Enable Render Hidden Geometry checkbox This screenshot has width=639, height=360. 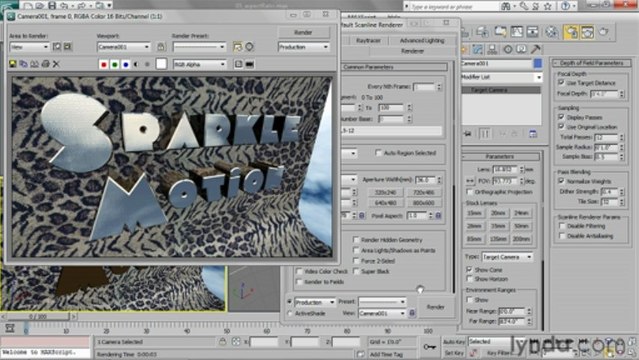click(x=356, y=240)
